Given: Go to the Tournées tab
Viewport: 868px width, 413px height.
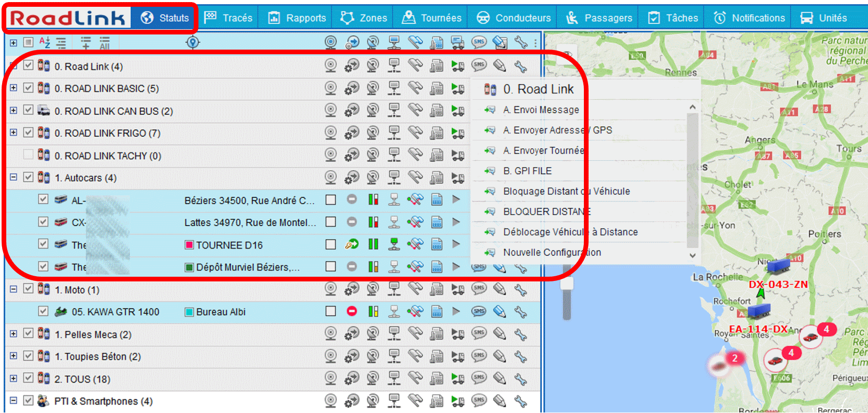Looking at the screenshot, I should click(431, 18).
